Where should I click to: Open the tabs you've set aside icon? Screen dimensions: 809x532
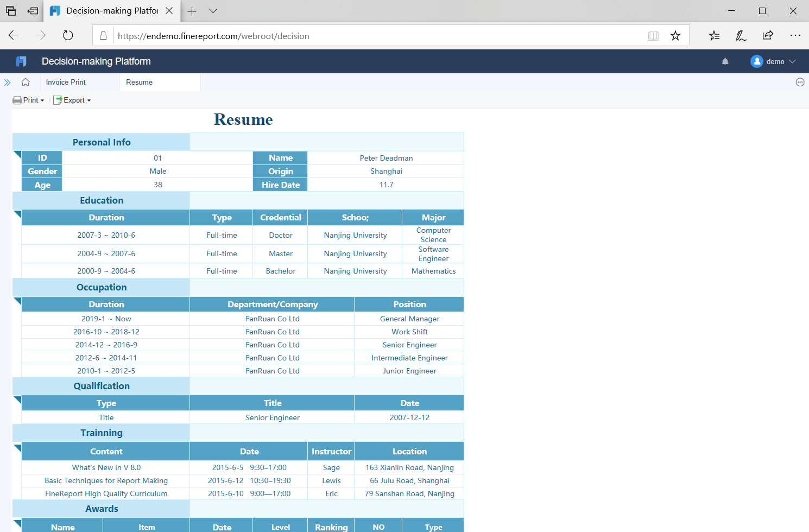11,11
